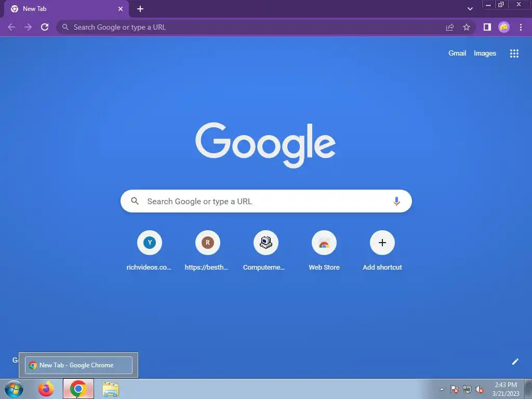Open the https://besth... shortcut
Screen dimensions: 532x399
click(x=207, y=250)
